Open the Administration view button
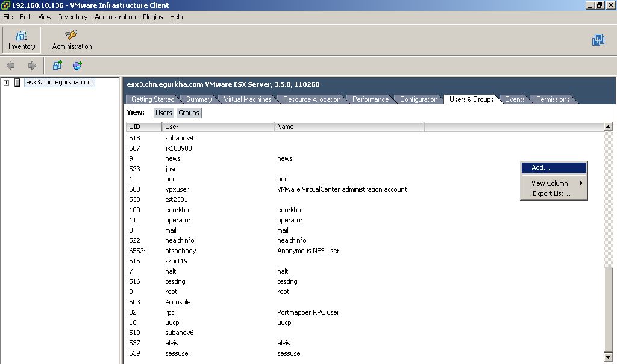This screenshot has width=617, height=364. click(72, 40)
